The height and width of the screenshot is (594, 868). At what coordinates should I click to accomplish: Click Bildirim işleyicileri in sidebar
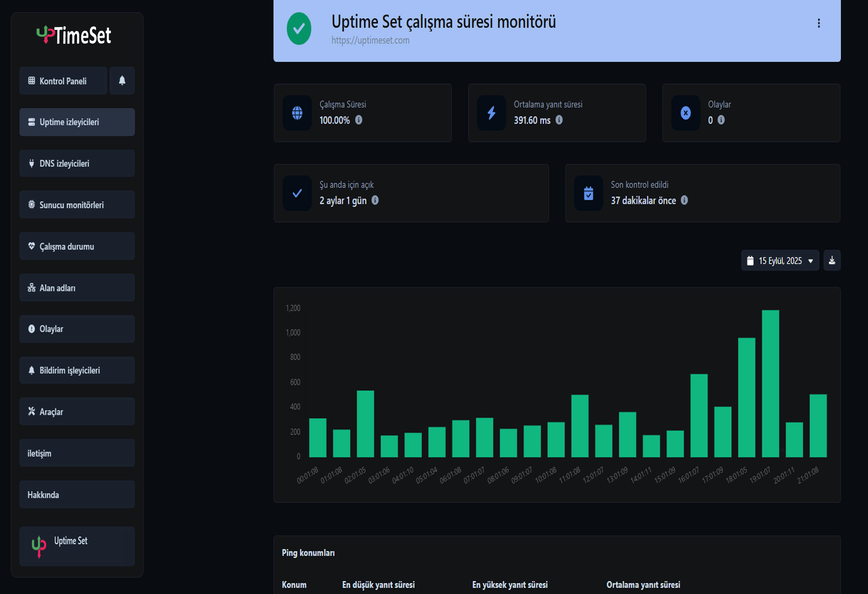(77, 370)
